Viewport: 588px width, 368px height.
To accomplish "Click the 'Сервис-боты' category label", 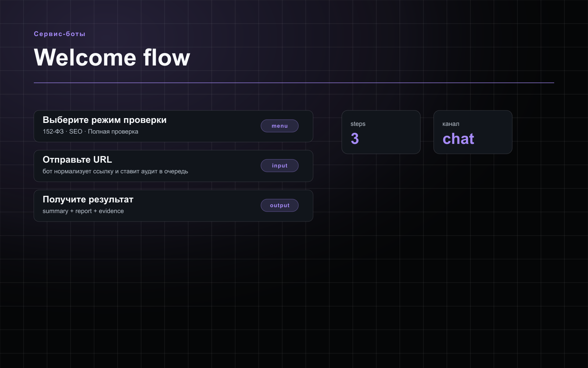I will tap(60, 34).
